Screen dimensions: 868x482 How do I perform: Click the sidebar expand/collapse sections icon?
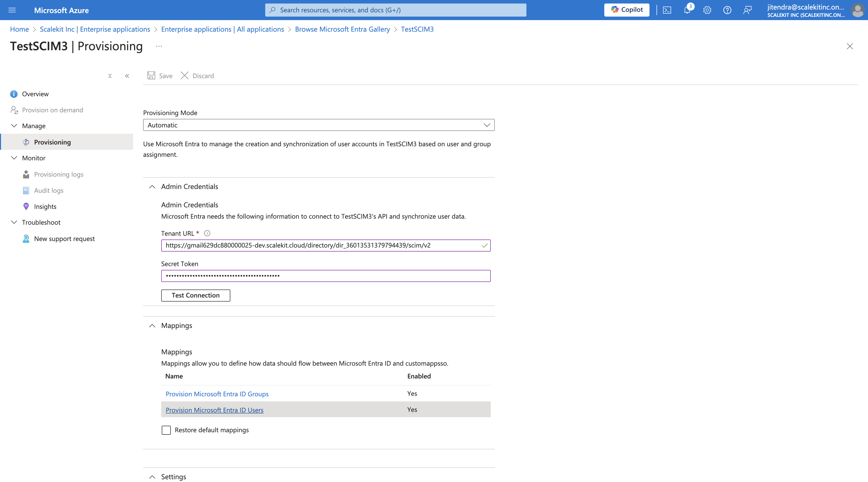coord(110,76)
